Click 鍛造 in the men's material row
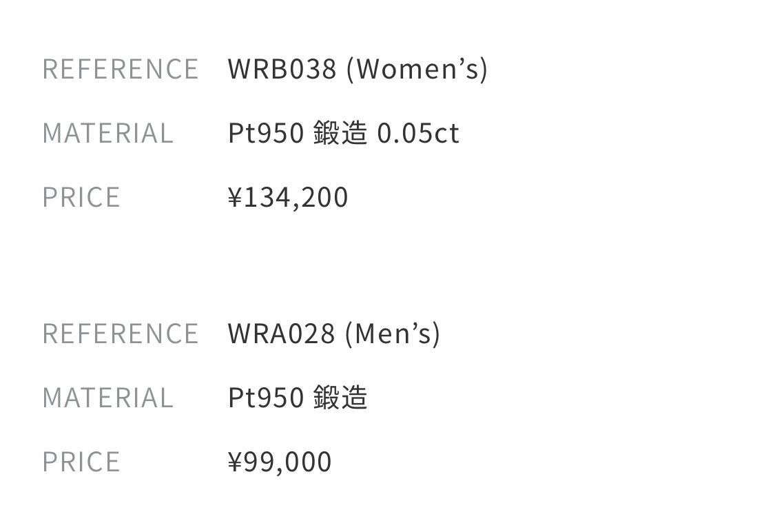Image resolution: width=775 pixels, height=532 pixels. click(340, 398)
